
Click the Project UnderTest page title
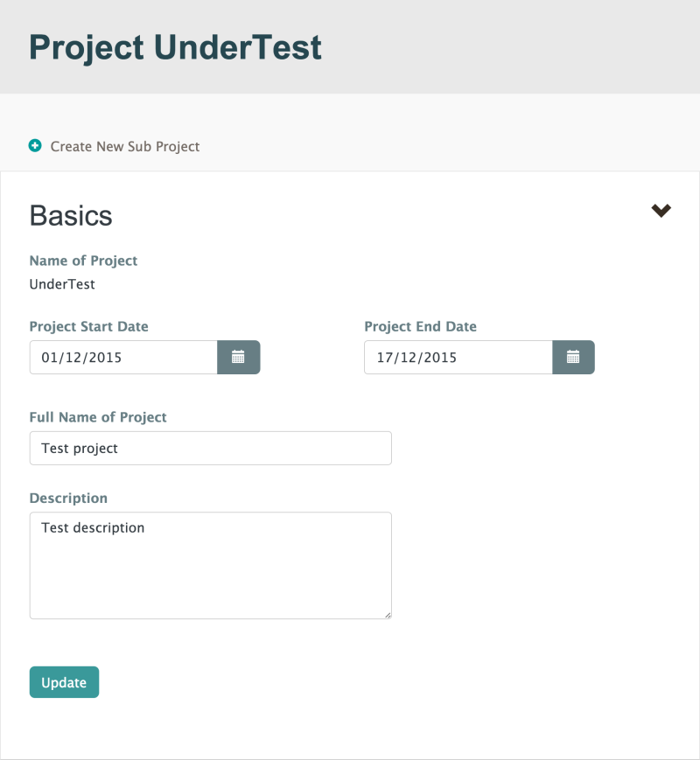click(x=176, y=47)
